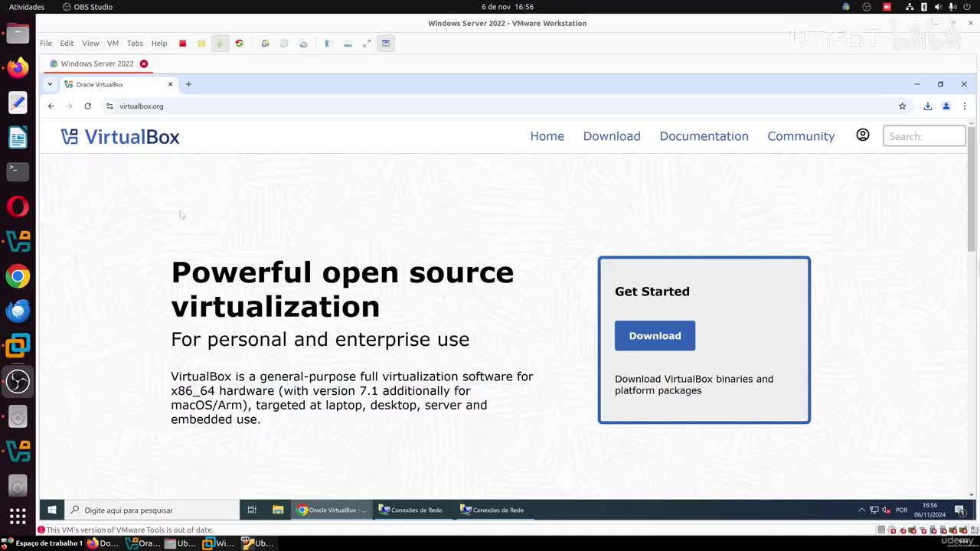View site information icon in address bar
Screen dimensions: 980x551
pyautogui.click(x=109, y=106)
